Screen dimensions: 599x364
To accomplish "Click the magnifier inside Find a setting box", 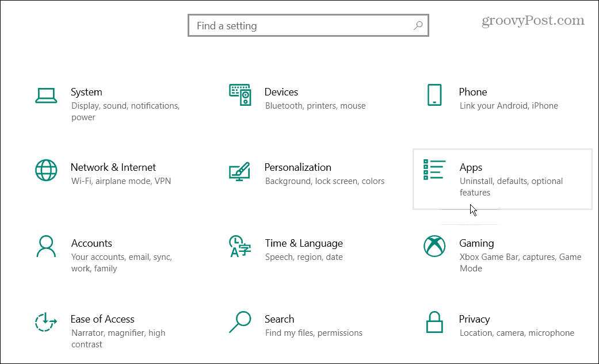I will pos(418,26).
